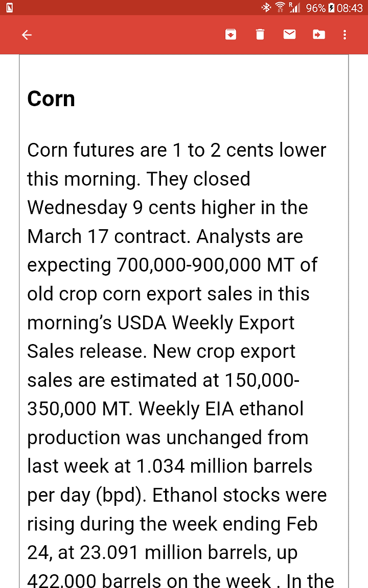Click the text March 17 contract

click(108, 237)
